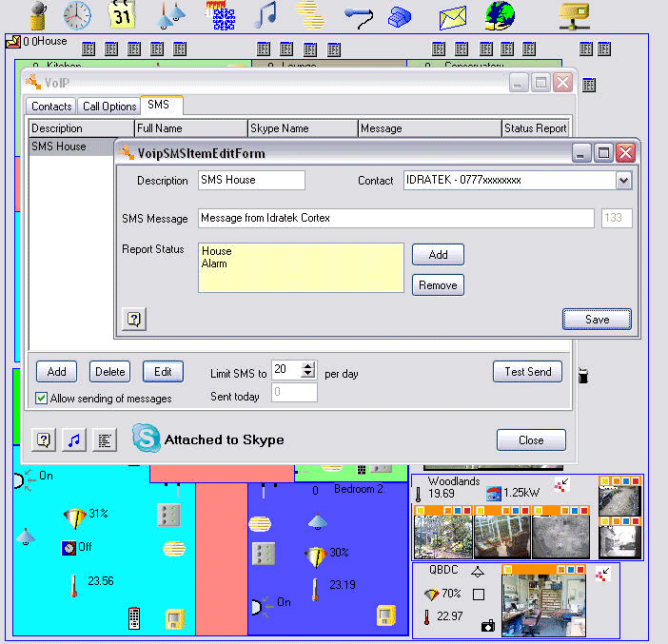Image resolution: width=668 pixels, height=644 pixels.
Task: Click the music note button in VoIP window
Action: pos(73,439)
